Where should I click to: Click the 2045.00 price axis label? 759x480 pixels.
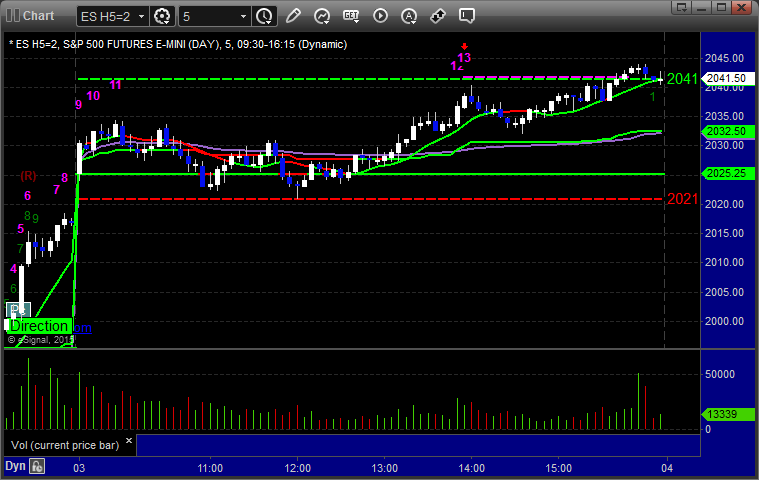coord(724,58)
